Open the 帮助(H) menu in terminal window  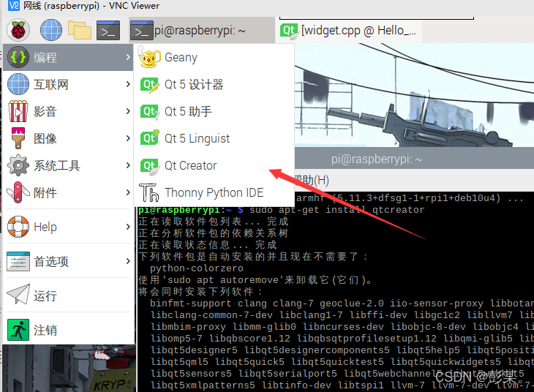(x=312, y=180)
